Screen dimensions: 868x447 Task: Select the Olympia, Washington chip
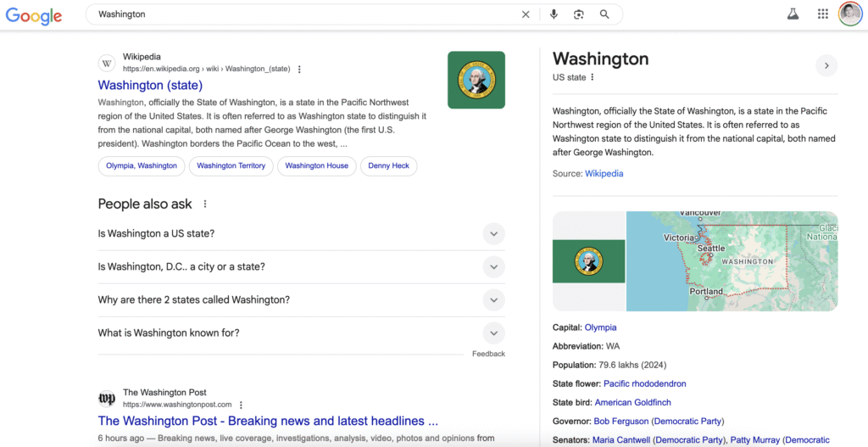pyautogui.click(x=142, y=166)
